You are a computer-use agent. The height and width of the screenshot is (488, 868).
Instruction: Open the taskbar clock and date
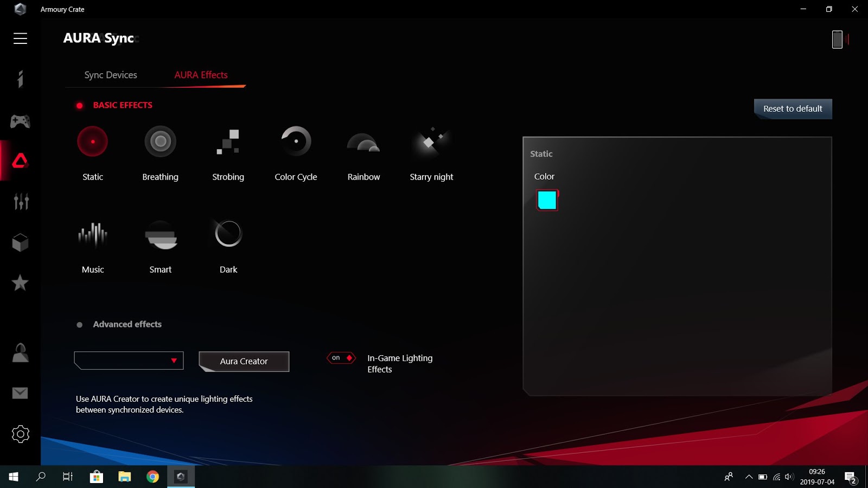817,477
